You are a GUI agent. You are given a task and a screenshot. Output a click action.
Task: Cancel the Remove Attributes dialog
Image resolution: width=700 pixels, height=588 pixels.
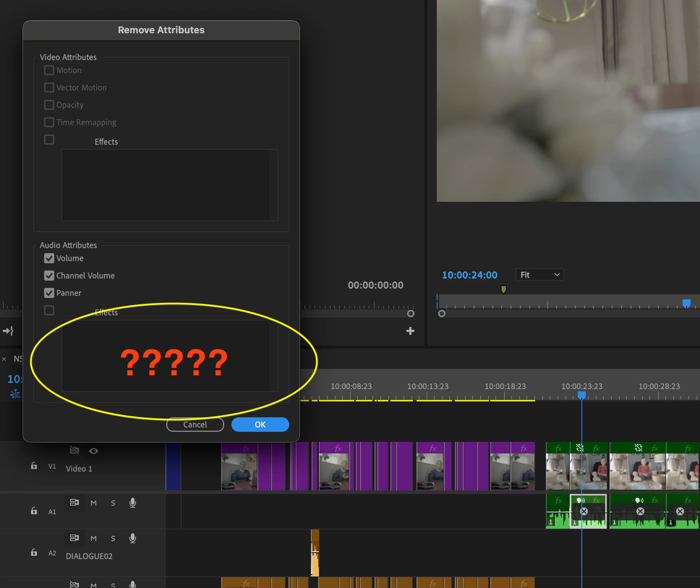(x=195, y=424)
